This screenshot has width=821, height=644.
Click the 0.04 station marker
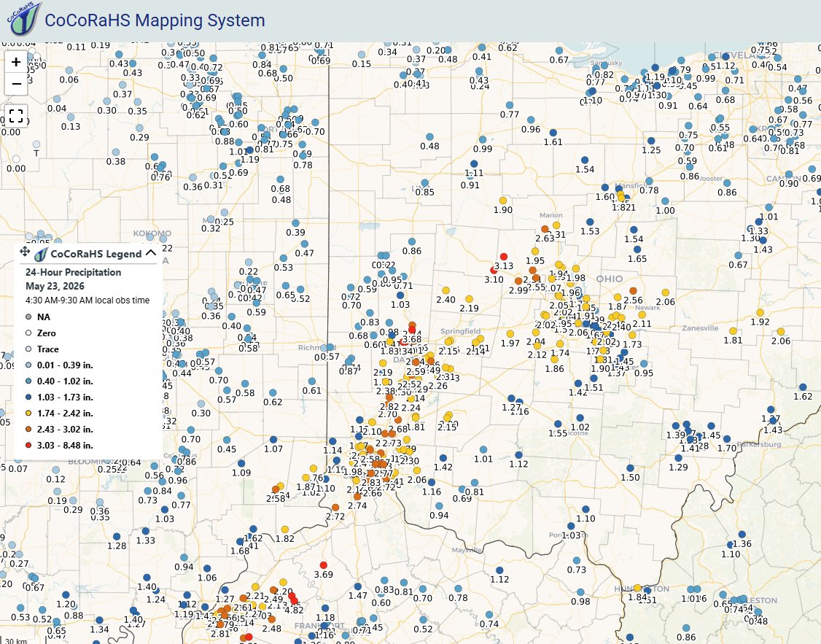[57, 99]
